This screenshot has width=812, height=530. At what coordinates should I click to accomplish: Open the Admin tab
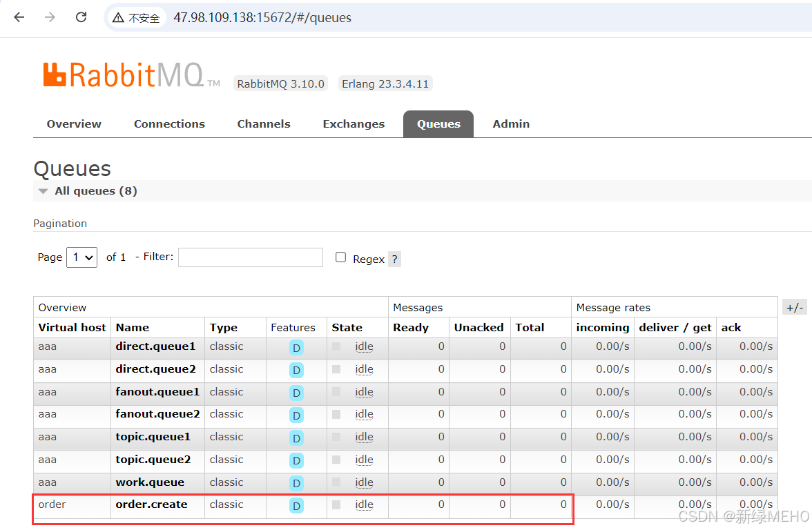click(511, 124)
